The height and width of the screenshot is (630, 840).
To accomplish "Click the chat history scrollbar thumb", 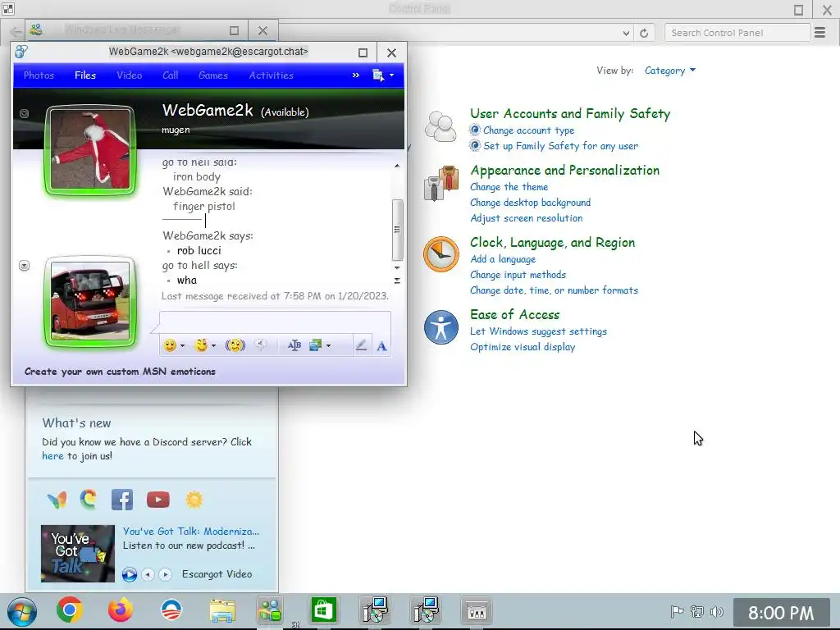I will click(x=397, y=230).
